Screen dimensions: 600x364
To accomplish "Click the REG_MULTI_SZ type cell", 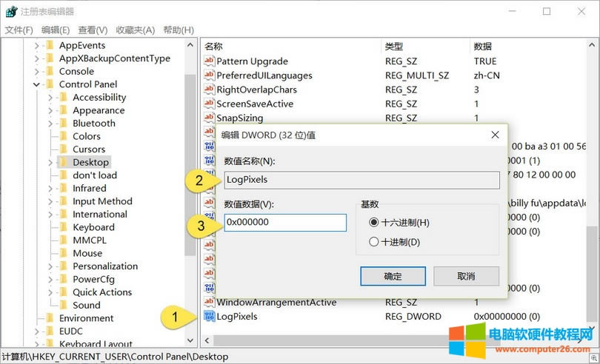I will point(417,75).
